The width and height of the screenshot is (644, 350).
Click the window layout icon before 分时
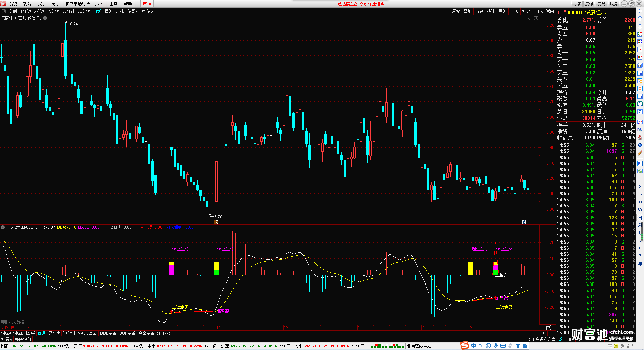[4, 11]
